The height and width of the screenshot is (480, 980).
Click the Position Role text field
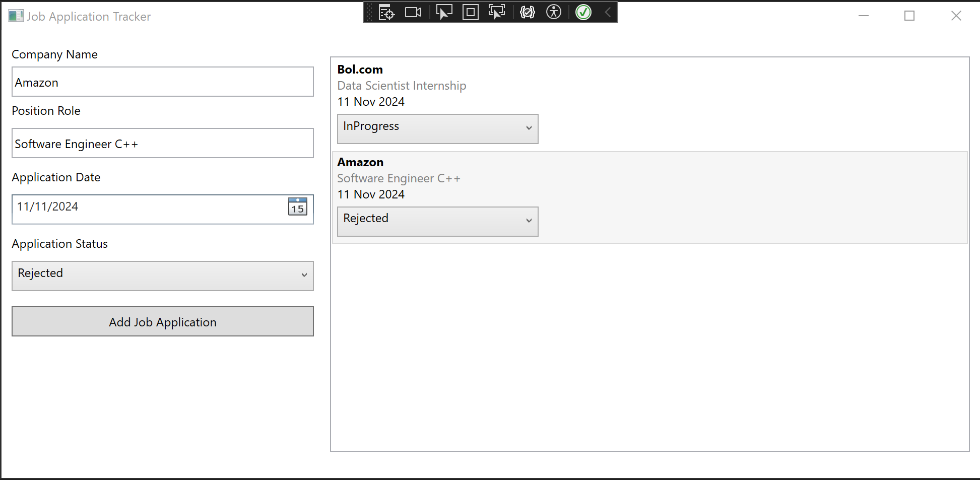tap(162, 143)
